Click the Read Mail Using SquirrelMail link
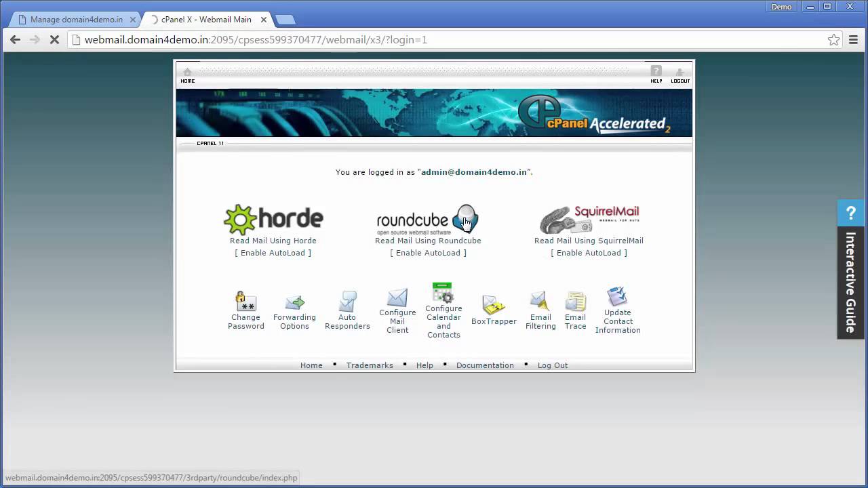The width and height of the screenshot is (868, 488). click(x=589, y=241)
